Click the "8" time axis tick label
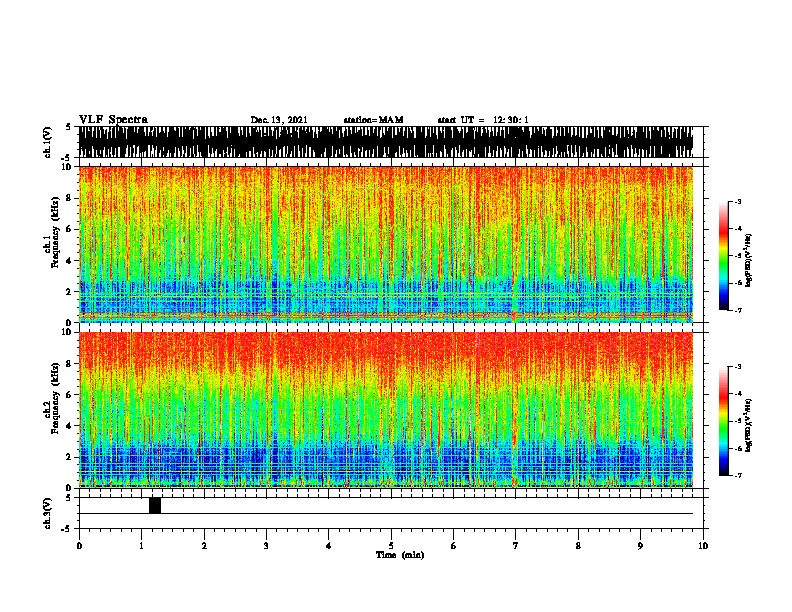The width and height of the screenshot is (792, 612). click(578, 546)
